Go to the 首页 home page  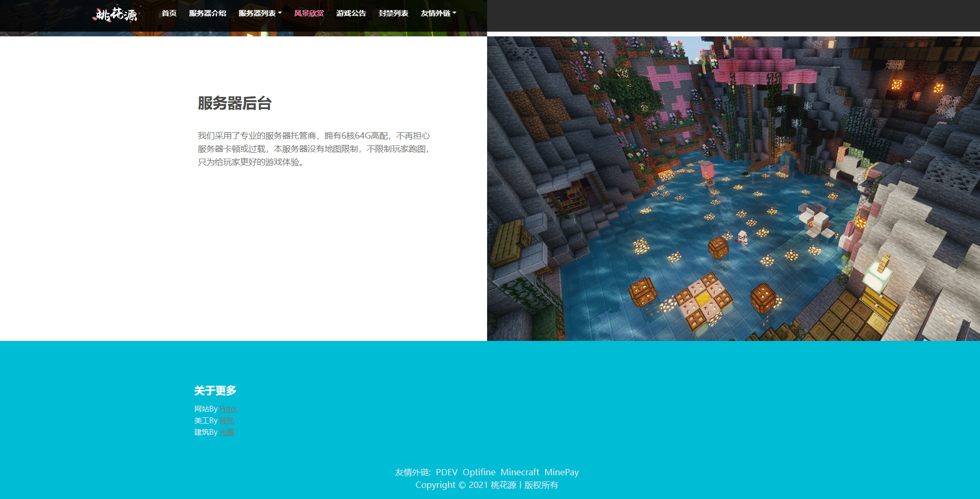point(169,13)
